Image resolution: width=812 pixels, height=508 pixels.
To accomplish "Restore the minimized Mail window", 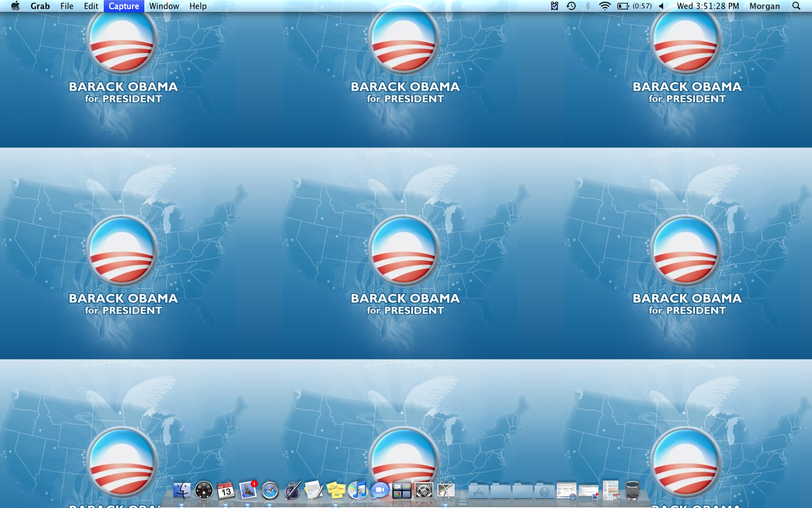I will (x=588, y=492).
